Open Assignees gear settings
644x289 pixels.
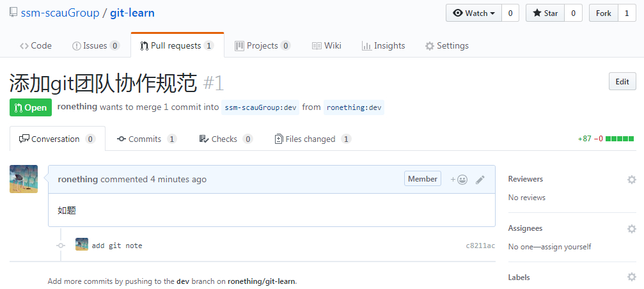tap(632, 229)
